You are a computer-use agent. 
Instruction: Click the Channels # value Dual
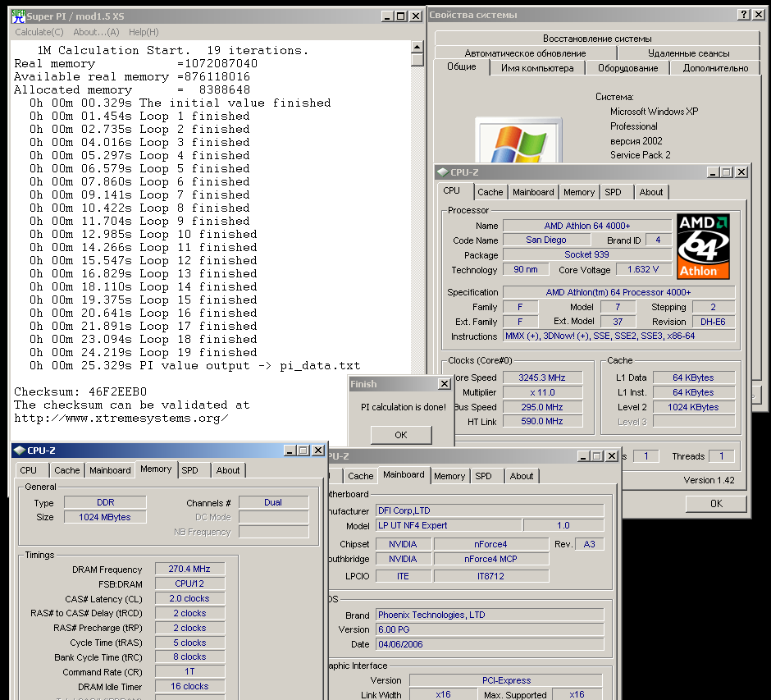tap(273, 502)
